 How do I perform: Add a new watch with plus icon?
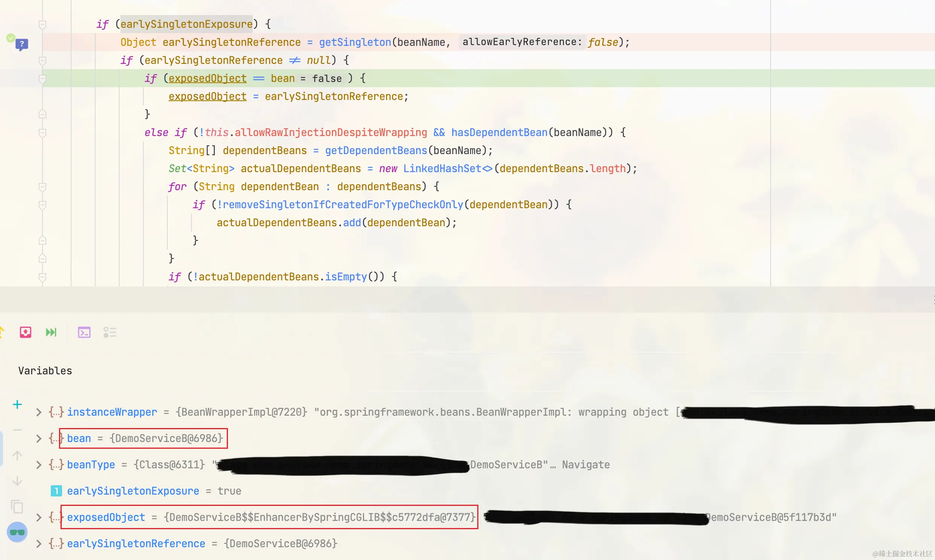(17, 404)
